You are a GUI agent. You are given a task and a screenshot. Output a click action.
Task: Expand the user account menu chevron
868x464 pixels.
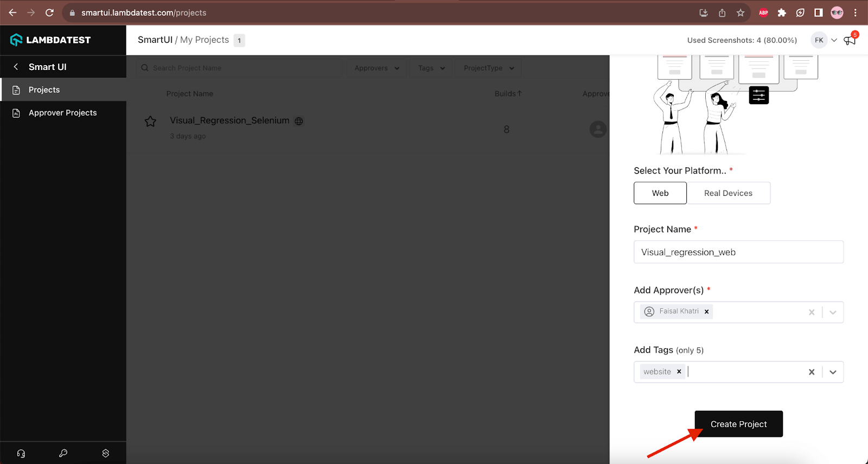click(834, 40)
